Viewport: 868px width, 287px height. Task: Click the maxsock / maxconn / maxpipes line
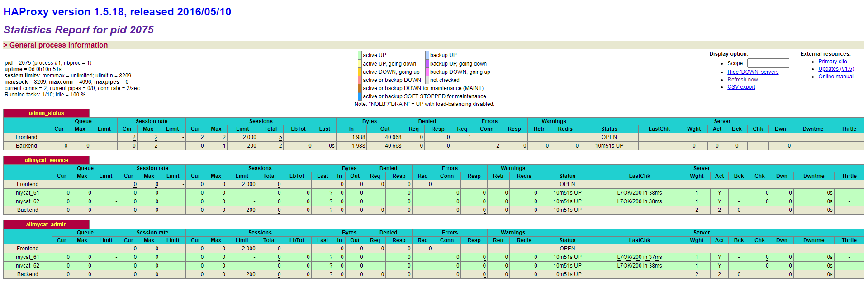tap(66, 82)
